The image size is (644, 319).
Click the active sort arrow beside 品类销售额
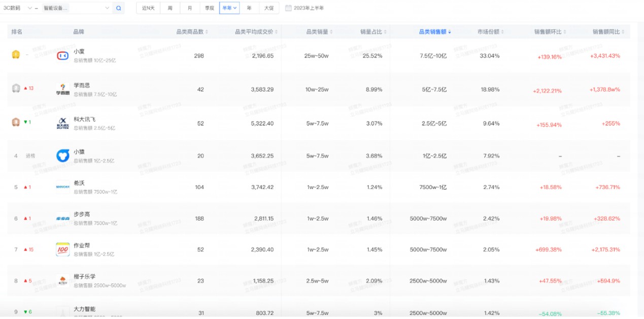450,32
